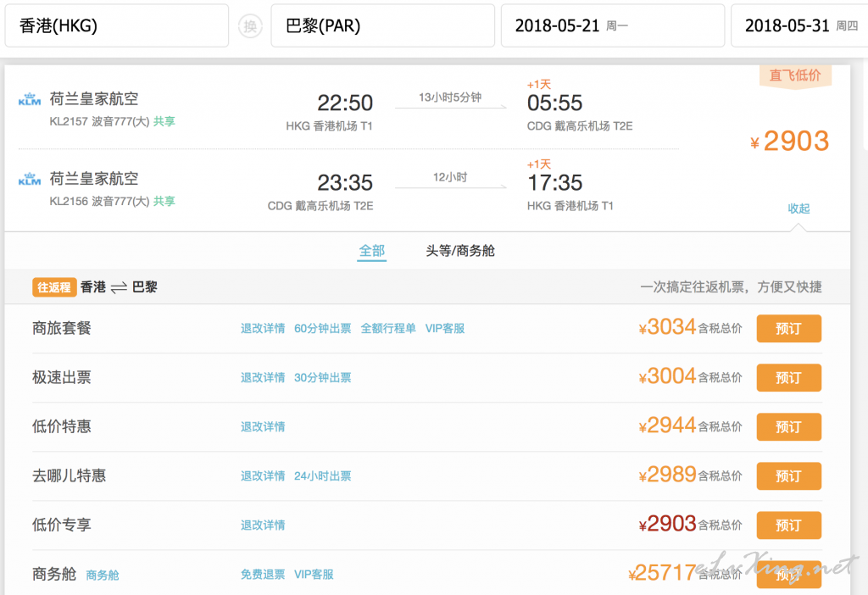Click 30分钟出票 on 极速出票 row
The height and width of the screenshot is (595, 868).
point(323,378)
